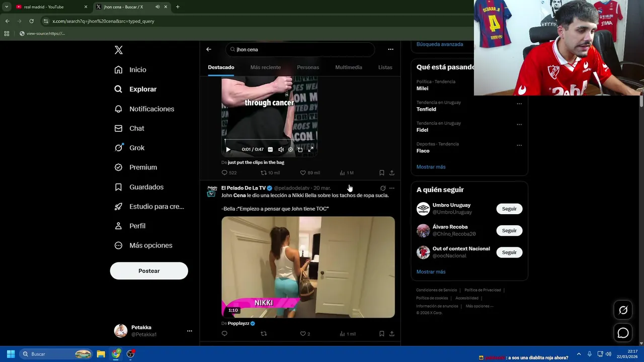Play the Nikki video thumbnail
The width and height of the screenshot is (644, 362).
(x=308, y=267)
